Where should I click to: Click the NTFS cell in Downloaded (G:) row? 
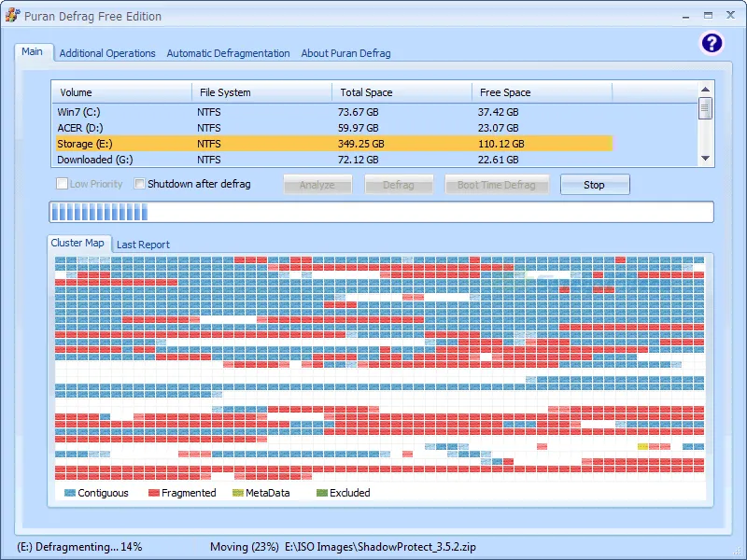pos(209,160)
